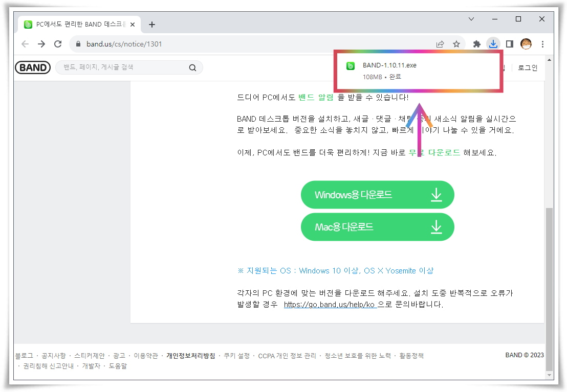Screen dimensions: 567x392
Task: Reload the page with refresh icon
Action: (58, 44)
